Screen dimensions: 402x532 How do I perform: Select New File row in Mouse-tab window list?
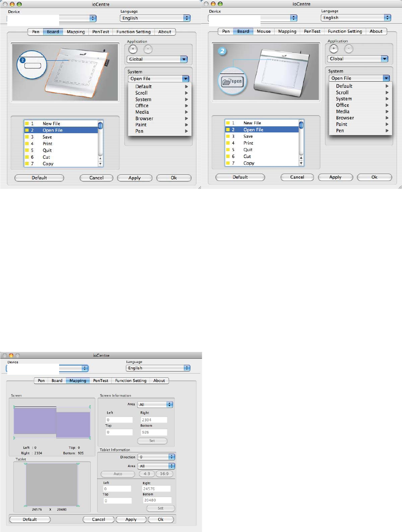pyautogui.click(x=262, y=123)
